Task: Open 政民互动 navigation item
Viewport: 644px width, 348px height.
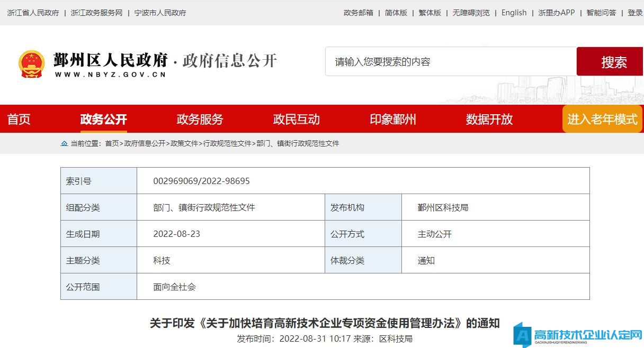Action: point(296,119)
